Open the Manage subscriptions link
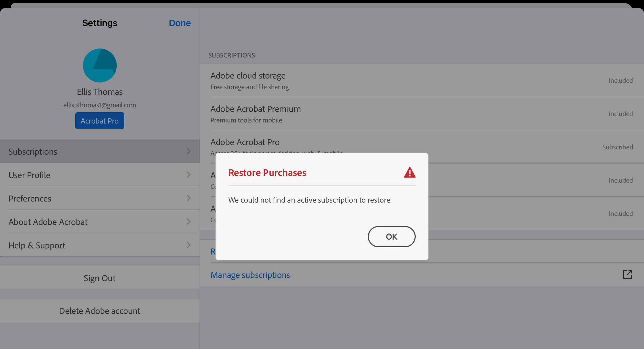 (x=250, y=275)
